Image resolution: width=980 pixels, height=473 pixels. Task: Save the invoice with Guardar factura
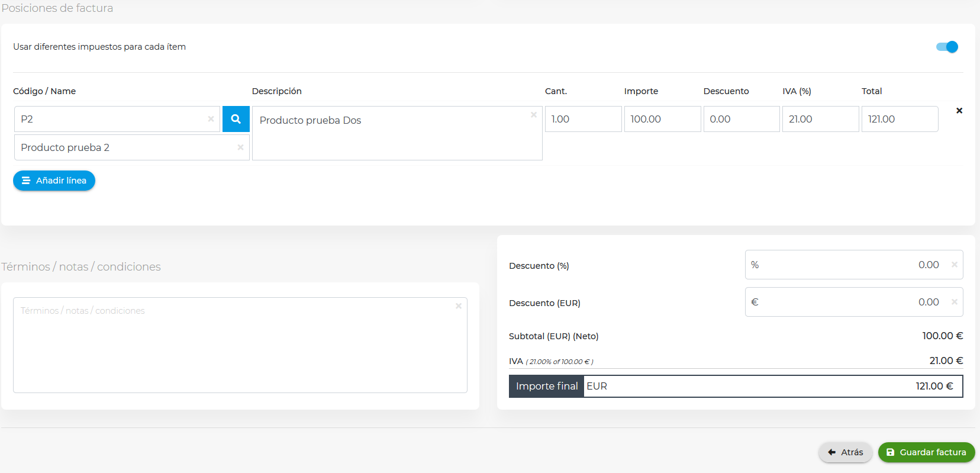tap(926, 452)
